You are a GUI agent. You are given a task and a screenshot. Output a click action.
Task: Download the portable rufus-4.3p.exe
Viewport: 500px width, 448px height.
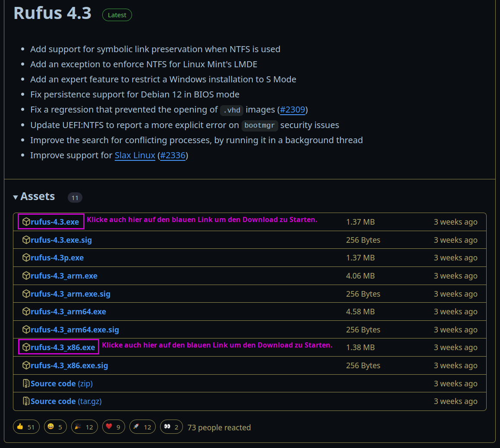[x=57, y=258]
